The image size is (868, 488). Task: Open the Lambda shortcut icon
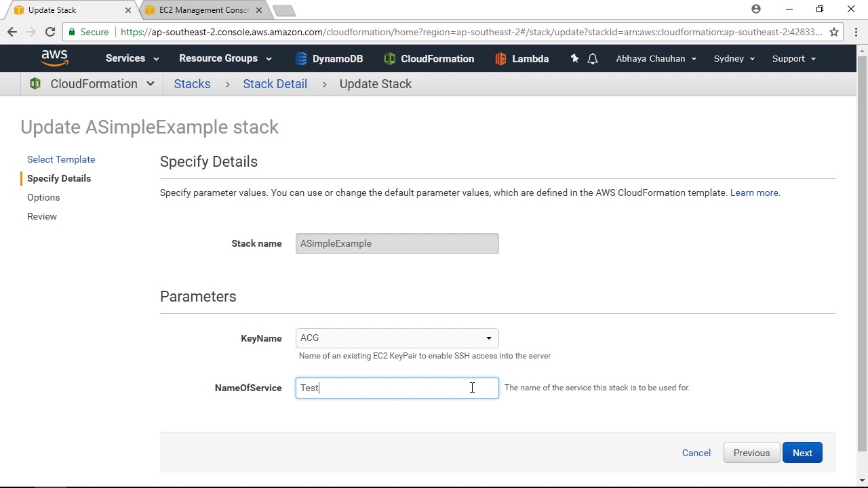500,59
